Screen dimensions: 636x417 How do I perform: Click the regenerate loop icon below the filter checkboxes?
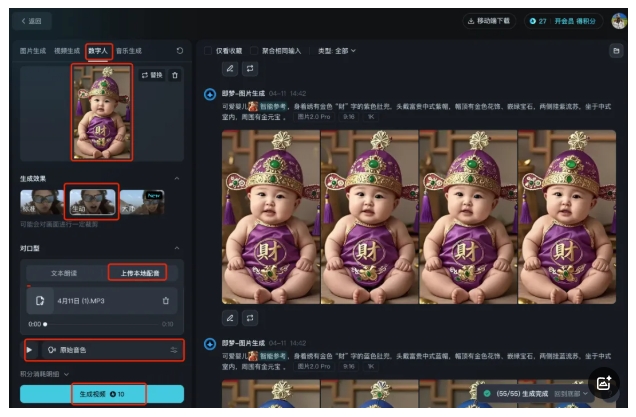[x=250, y=68]
